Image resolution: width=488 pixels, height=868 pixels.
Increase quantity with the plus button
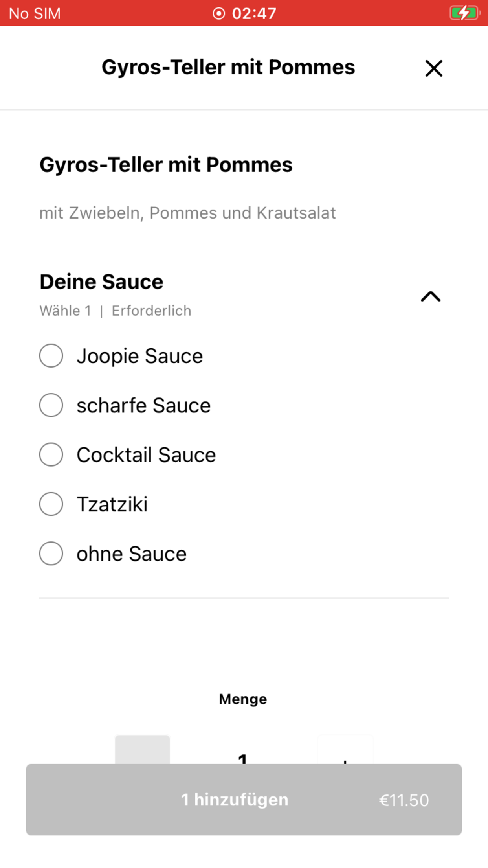[x=345, y=750]
